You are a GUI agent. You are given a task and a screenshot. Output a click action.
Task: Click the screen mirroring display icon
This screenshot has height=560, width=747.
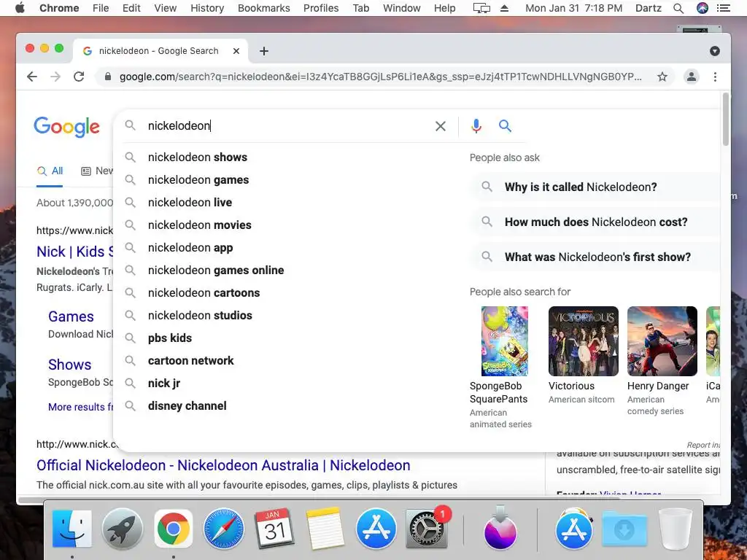pos(481,8)
